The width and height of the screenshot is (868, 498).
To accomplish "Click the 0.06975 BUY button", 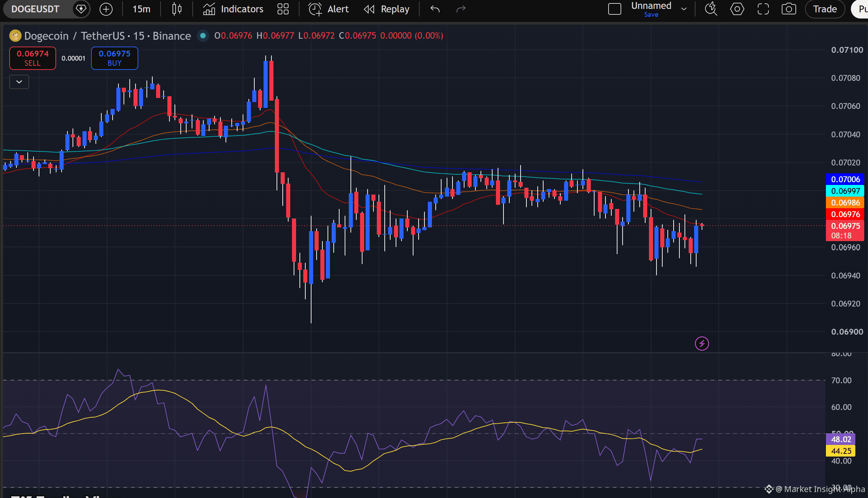I will click(115, 58).
